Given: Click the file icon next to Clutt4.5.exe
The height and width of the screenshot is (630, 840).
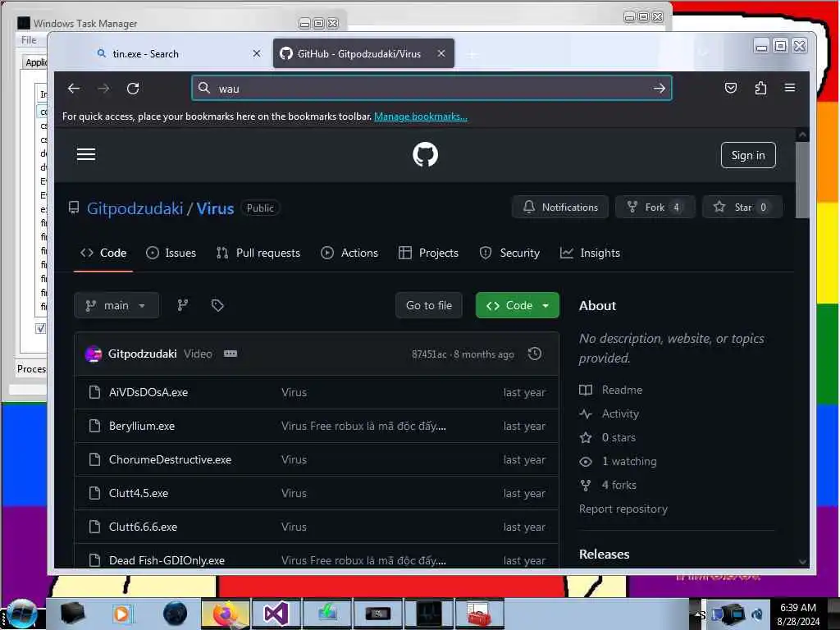Looking at the screenshot, I should point(95,493).
